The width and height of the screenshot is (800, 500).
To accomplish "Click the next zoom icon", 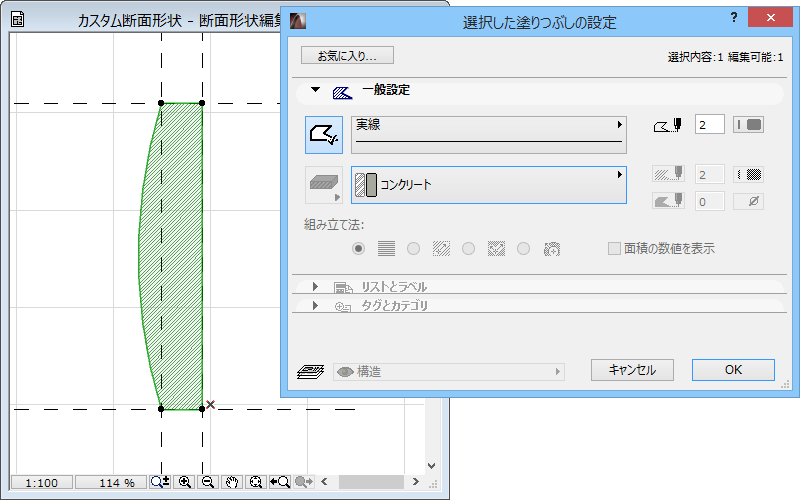I will click(304, 482).
